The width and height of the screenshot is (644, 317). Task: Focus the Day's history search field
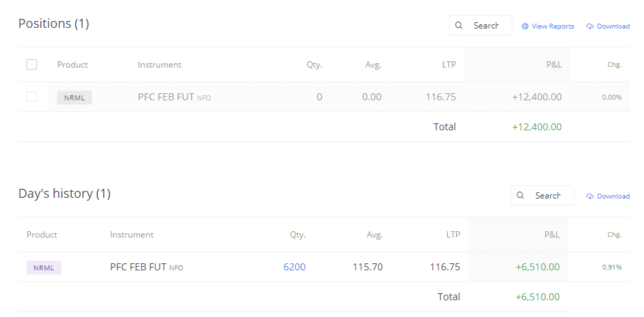coord(542,195)
